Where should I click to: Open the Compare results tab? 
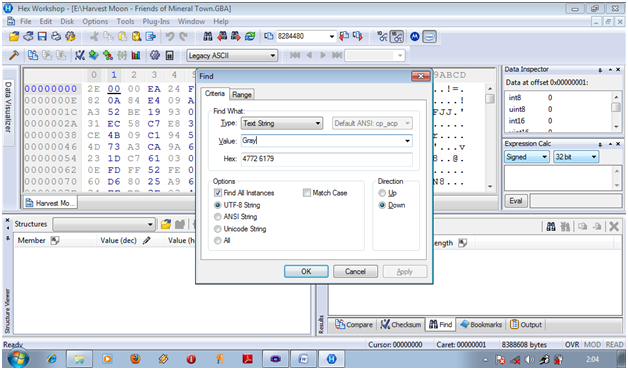coord(354,324)
